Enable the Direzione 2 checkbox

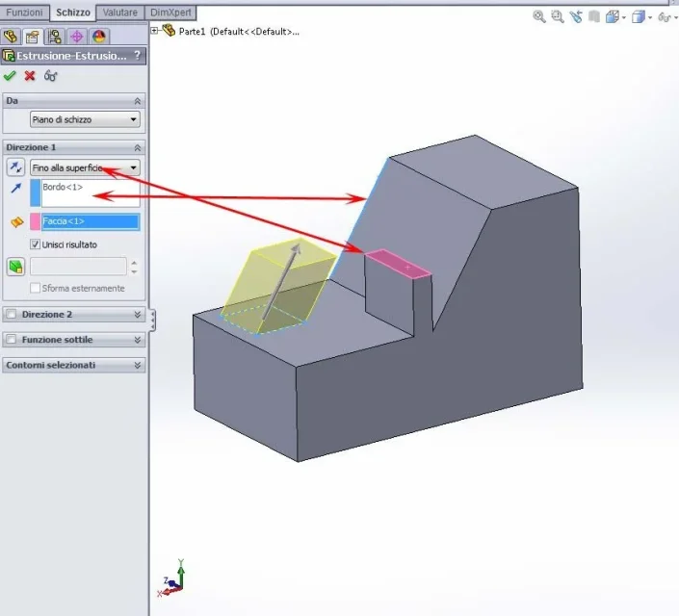tap(12, 315)
